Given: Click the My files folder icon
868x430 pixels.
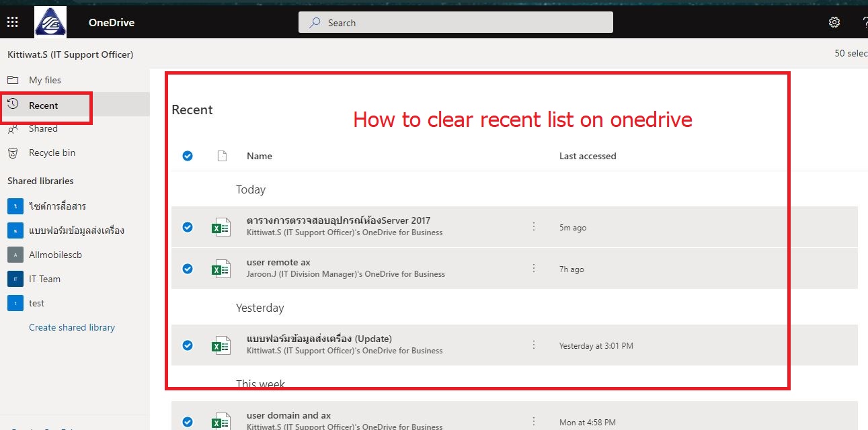Looking at the screenshot, I should click(x=13, y=80).
